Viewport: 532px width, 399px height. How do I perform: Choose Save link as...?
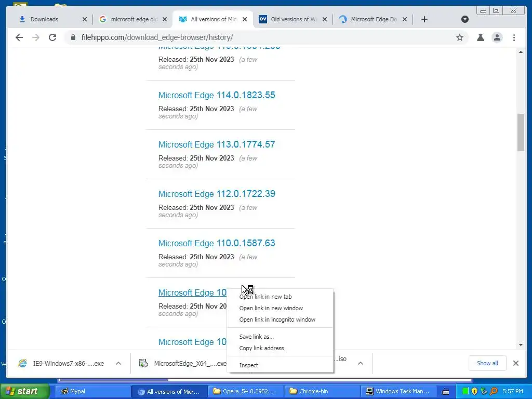pyautogui.click(x=280, y=337)
